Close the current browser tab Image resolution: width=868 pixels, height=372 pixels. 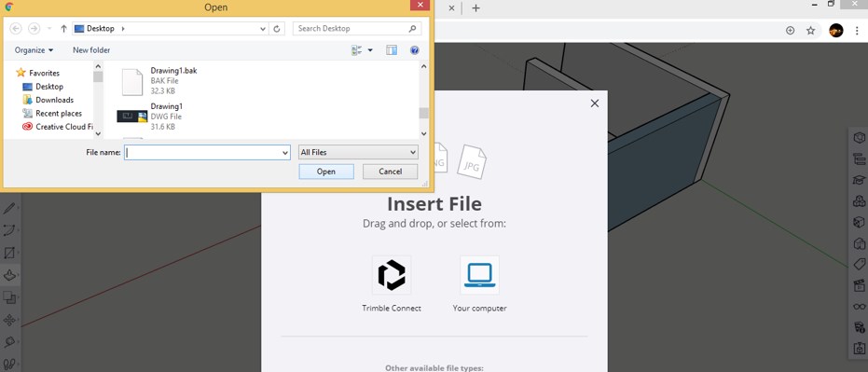pyautogui.click(x=451, y=8)
